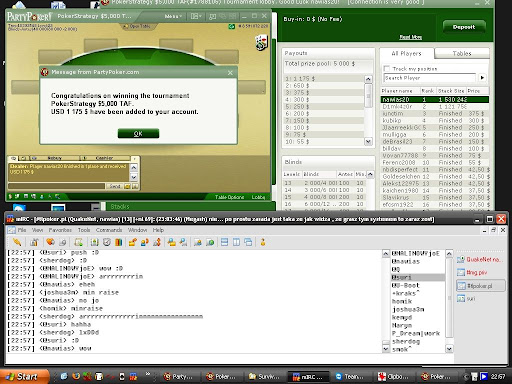This screenshot has width=512, height=384.
Task: Click the mIRC Colors icon
Action: (x=119, y=242)
